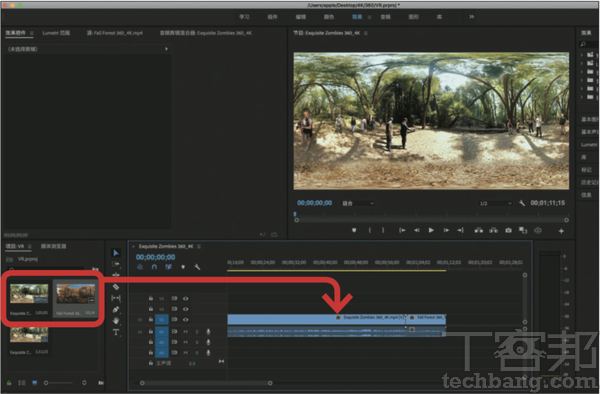This screenshot has height=394, width=600.
Task: Toggle insert sequences as nests icon
Action: click(140, 267)
